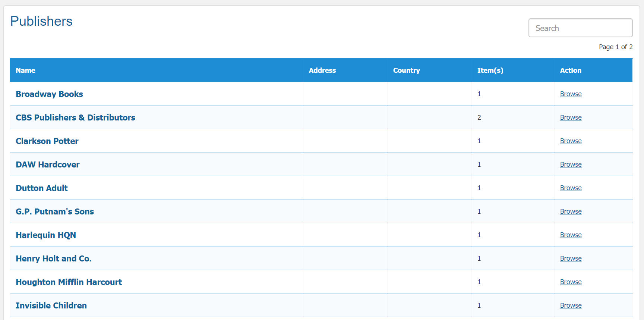This screenshot has height=320, width=644.
Task: Open Dutton Adult publisher link
Action: [x=42, y=188]
